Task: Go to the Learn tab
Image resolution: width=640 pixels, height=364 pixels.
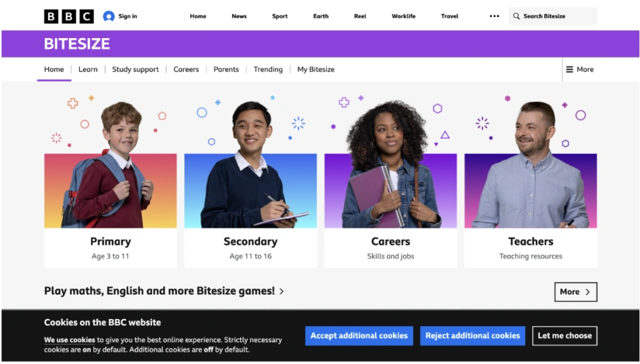Action: 88,69
